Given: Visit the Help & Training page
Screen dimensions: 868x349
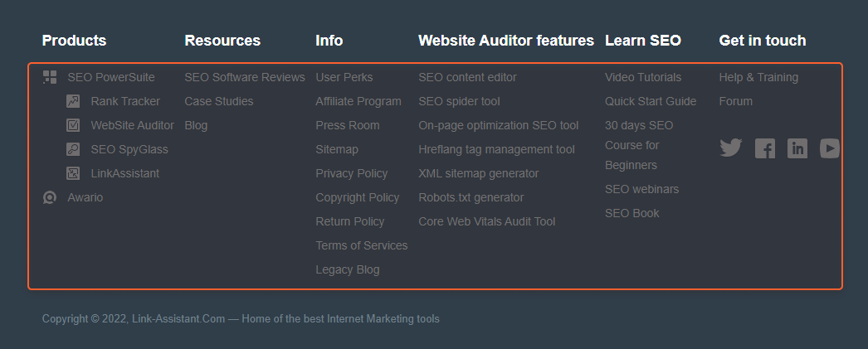Looking at the screenshot, I should (758, 77).
